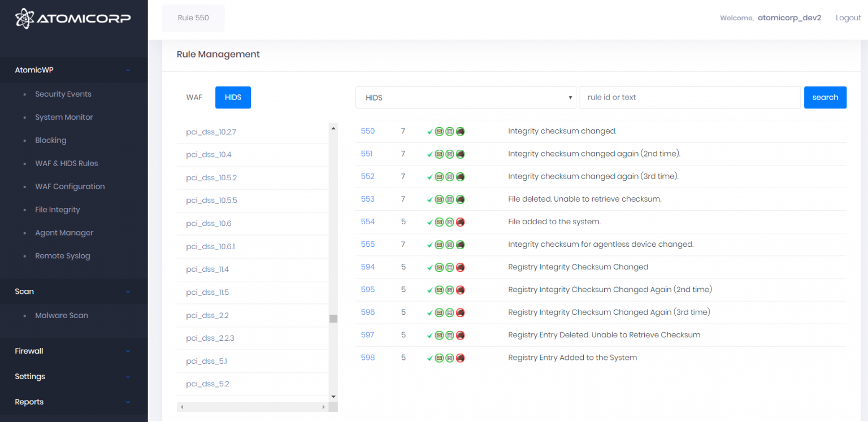Click the email icon on rule 598

tap(439, 358)
